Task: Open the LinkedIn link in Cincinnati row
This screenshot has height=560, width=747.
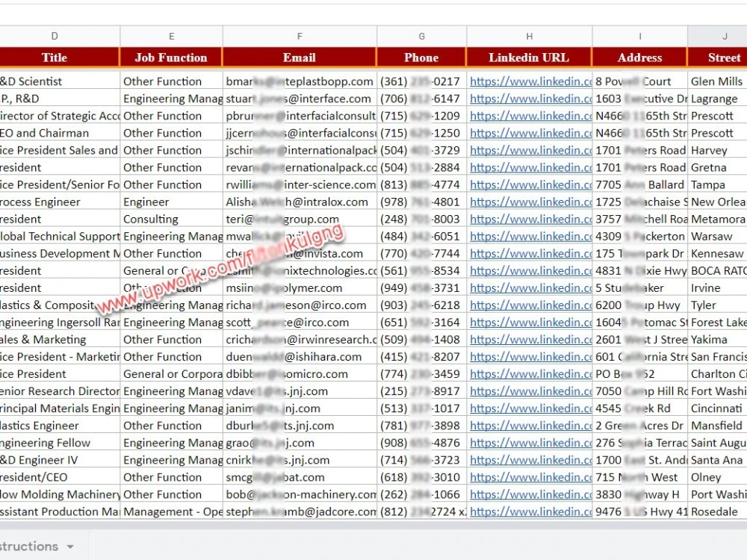Action: click(x=530, y=408)
